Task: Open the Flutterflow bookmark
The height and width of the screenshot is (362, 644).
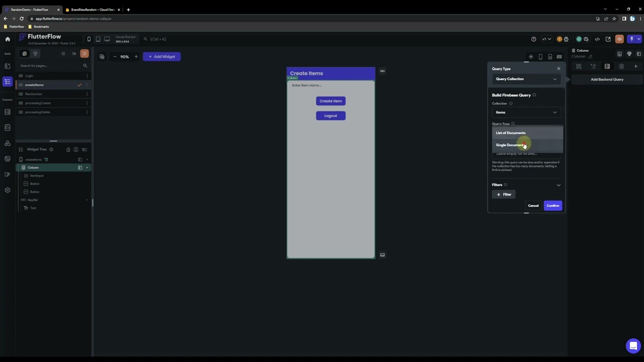Action: pyautogui.click(x=14, y=27)
